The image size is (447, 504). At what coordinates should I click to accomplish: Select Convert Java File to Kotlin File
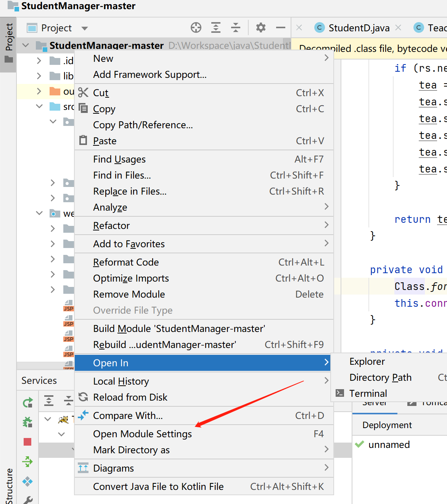204,486
